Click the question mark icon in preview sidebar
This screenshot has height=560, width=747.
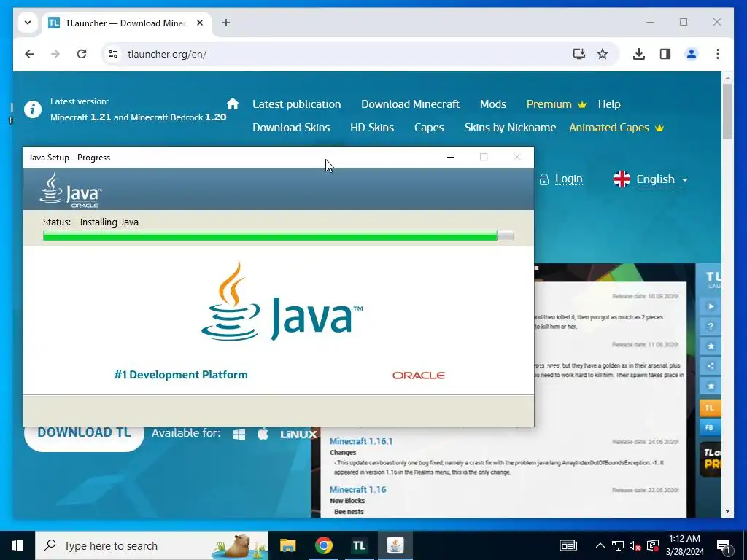tap(711, 326)
